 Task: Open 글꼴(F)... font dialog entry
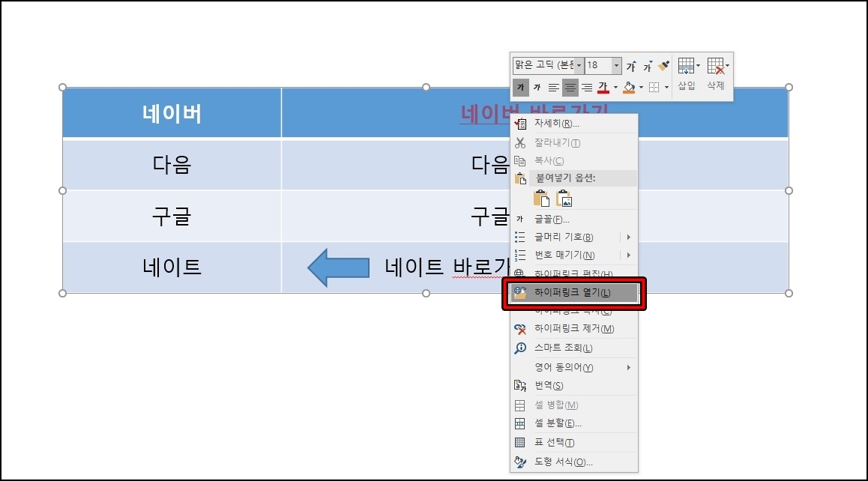point(573,220)
